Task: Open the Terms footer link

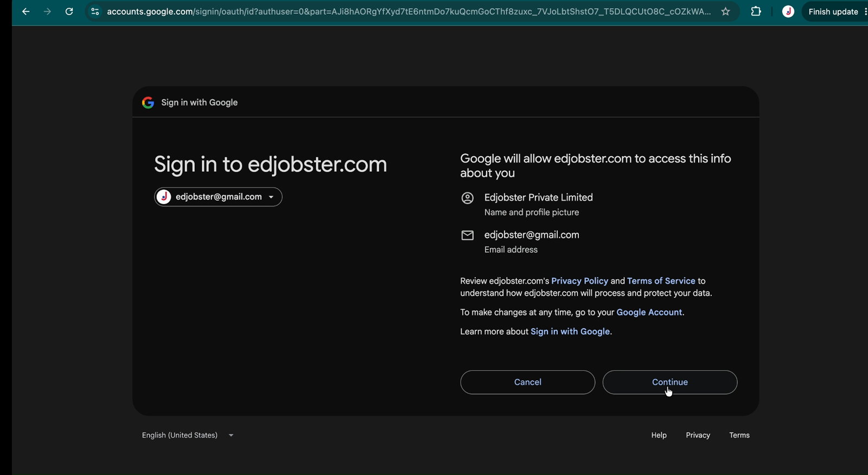Action: coord(739,435)
